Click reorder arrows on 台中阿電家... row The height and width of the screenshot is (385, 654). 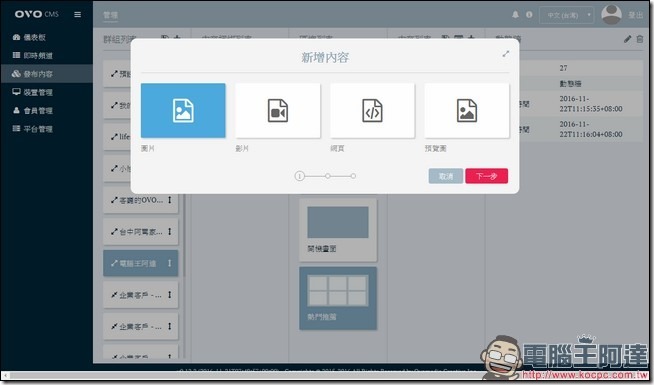pos(170,232)
